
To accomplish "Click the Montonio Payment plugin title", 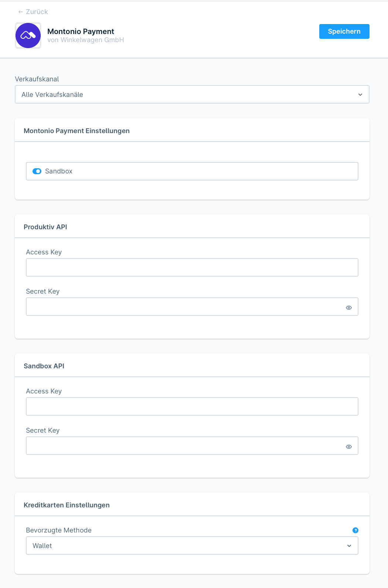I will [x=81, y=31].
